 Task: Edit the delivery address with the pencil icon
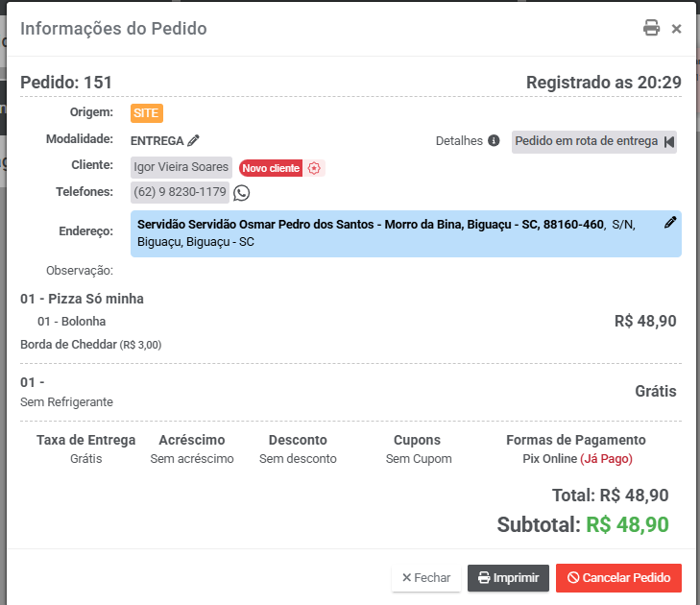coord(670,223)
